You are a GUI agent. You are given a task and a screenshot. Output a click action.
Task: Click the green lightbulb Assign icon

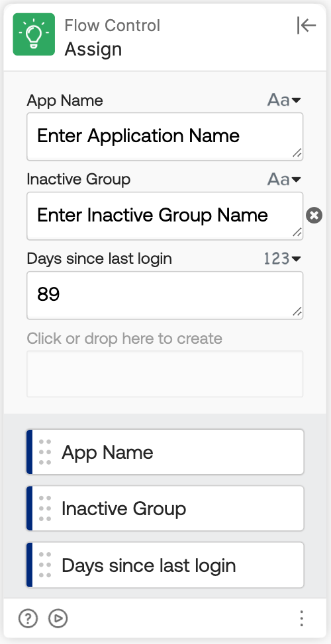34,34
